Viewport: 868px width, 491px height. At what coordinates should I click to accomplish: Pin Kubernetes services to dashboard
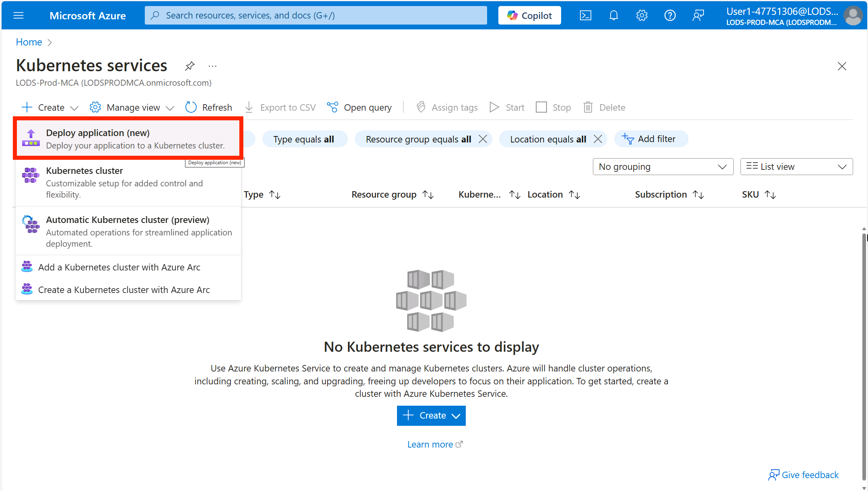click(x=190, y=66)
